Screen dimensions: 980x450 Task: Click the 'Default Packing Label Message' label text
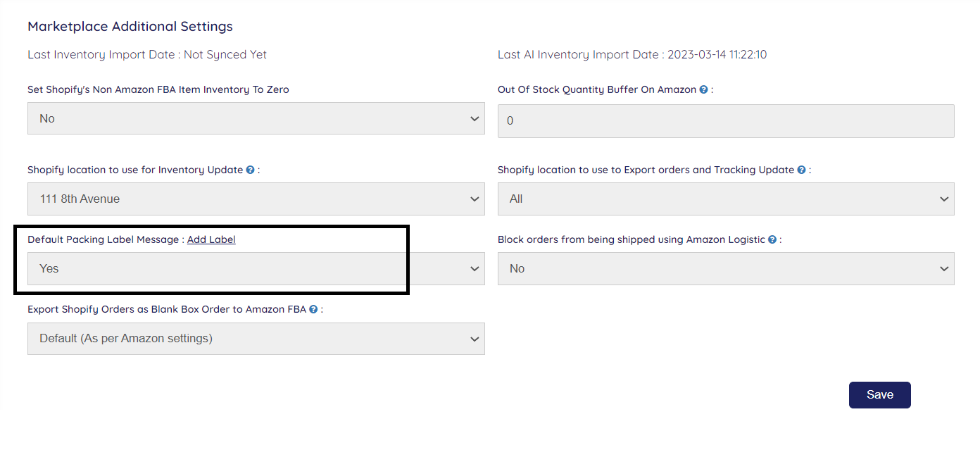pyautogui.click(x=103, y=240)
